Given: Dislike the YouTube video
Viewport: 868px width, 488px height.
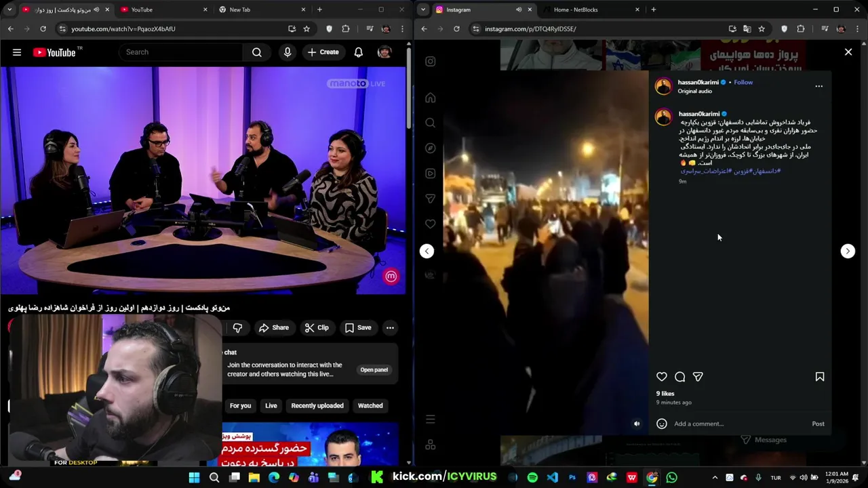Looking at the screenshot, I should click(237, 327).
